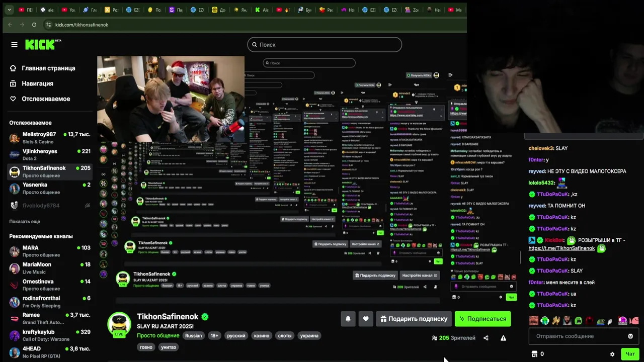
Task: Switch to the Zo browser tab
Action: [x=412, y=10]
